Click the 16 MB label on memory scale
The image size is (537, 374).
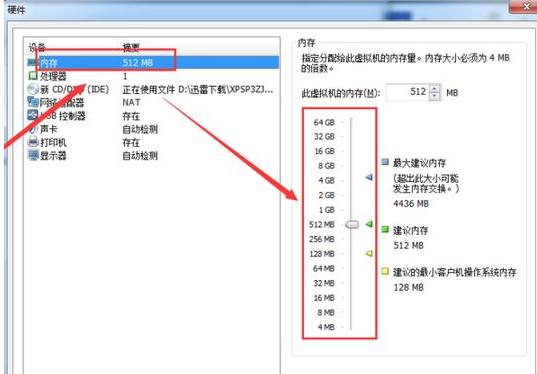324,298
